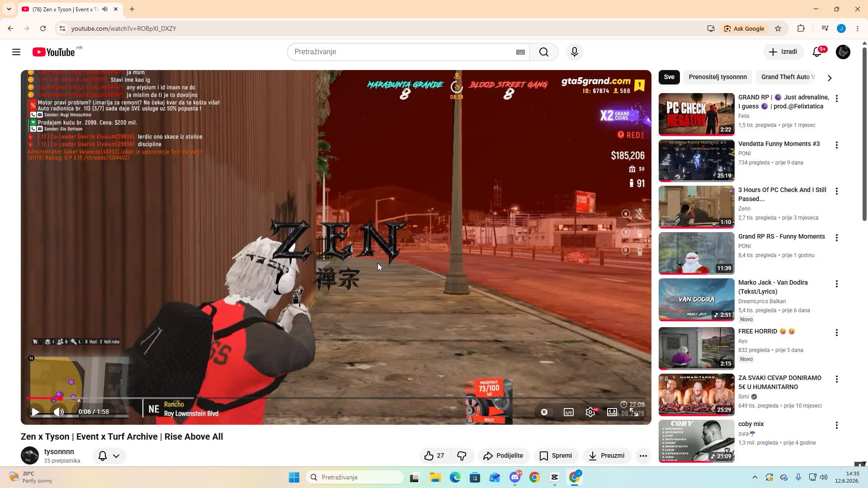Open a new browser tab

click(132, 9)
